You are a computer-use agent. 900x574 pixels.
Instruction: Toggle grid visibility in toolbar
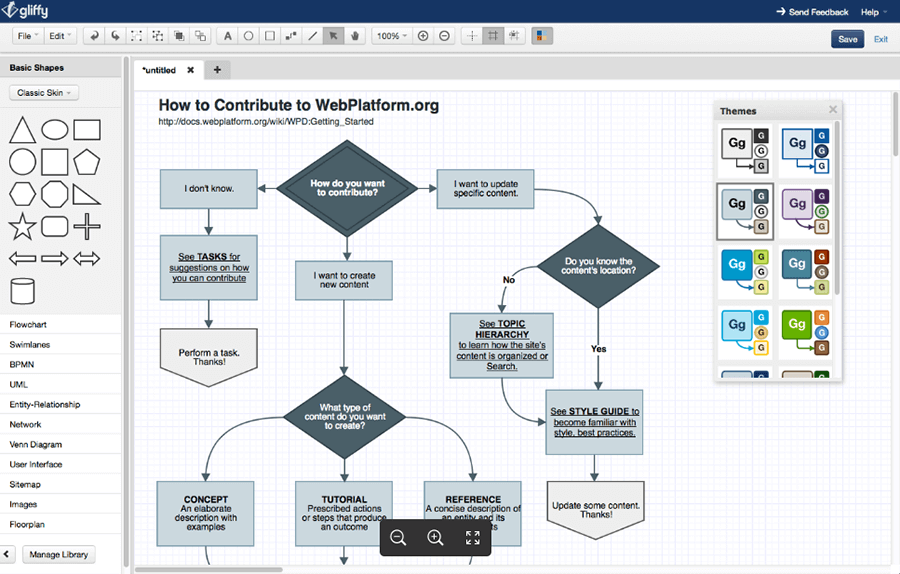pos(493,36)
